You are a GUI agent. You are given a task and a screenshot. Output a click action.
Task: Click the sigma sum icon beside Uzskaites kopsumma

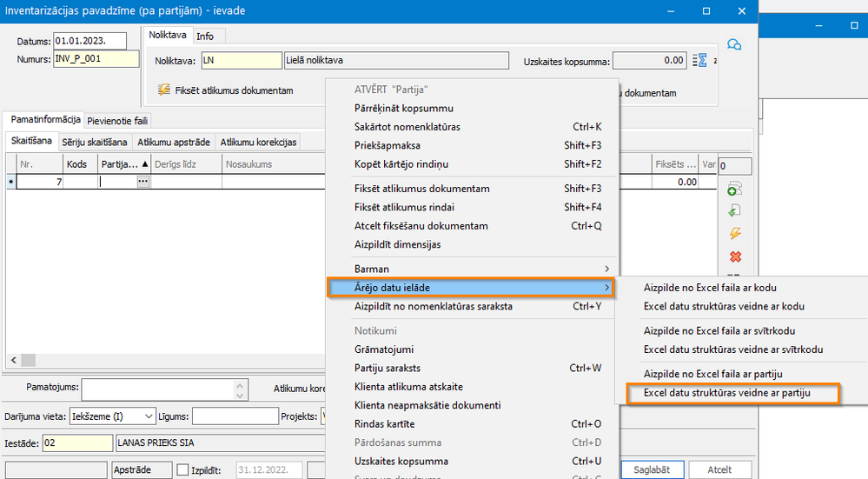[x=699, y=61]
